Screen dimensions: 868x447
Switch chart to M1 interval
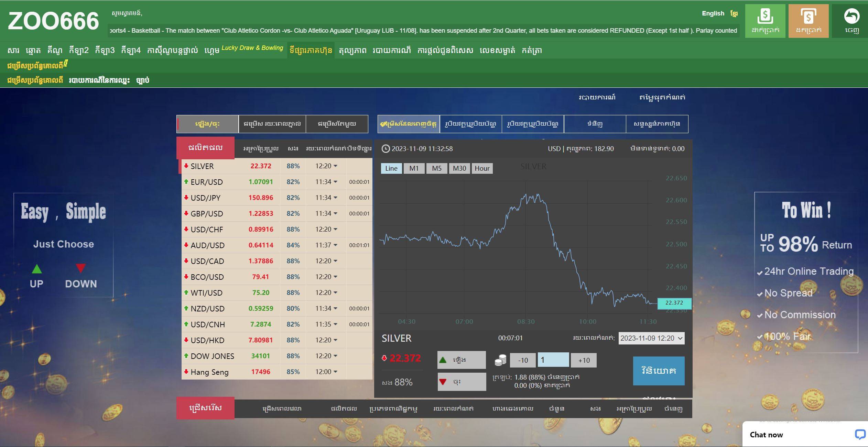click(414, 168)
